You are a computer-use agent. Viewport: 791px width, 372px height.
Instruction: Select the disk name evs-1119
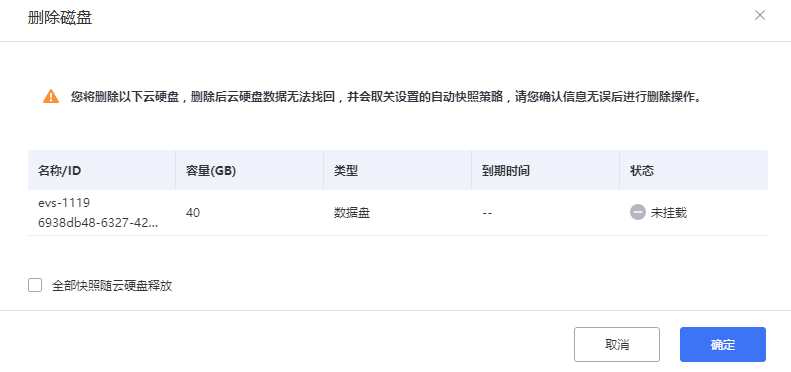pos(64,203)
